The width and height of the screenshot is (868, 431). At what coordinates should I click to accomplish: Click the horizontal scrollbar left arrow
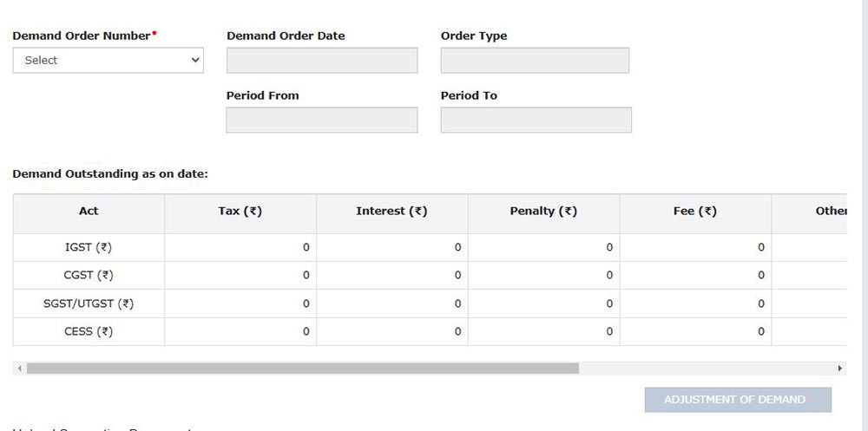(x=19, y=369)
